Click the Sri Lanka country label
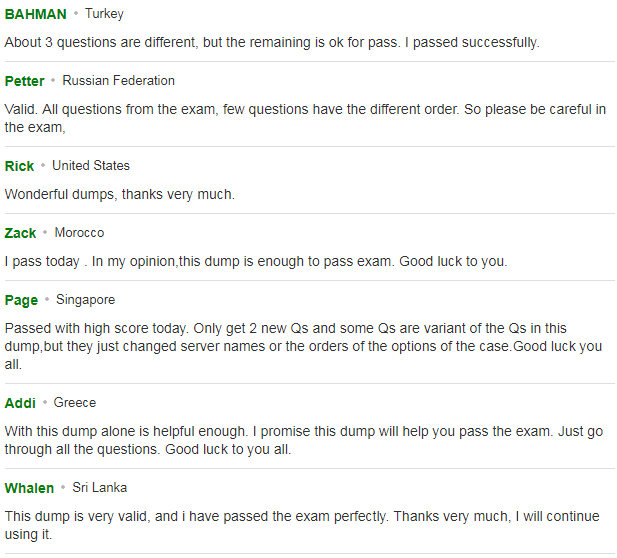The width and height of the screenshot is (617, 558). [100, 488]
